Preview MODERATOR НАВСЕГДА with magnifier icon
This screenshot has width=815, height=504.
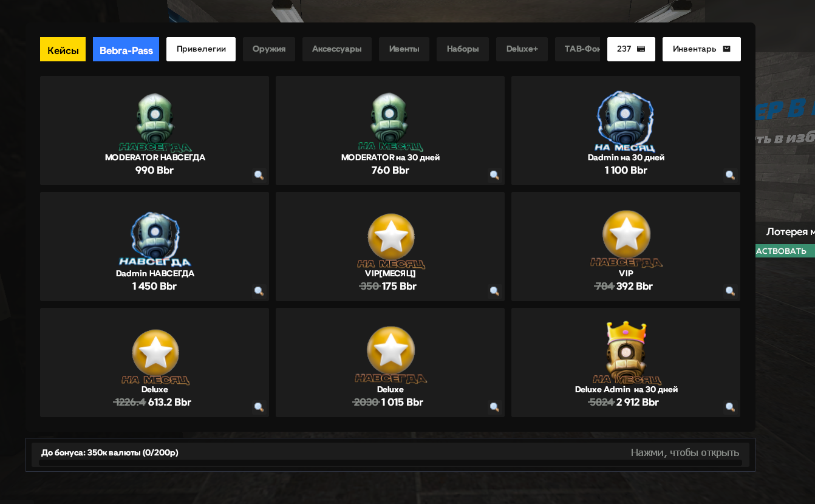point(259,175)
